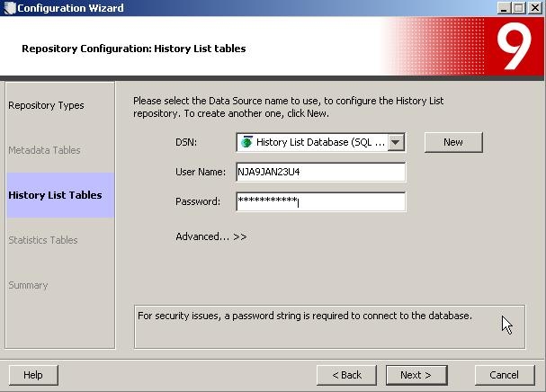The width and height of the screenshot is (546, 392).
Task: Focus the User Name input field
Action: 320,172
